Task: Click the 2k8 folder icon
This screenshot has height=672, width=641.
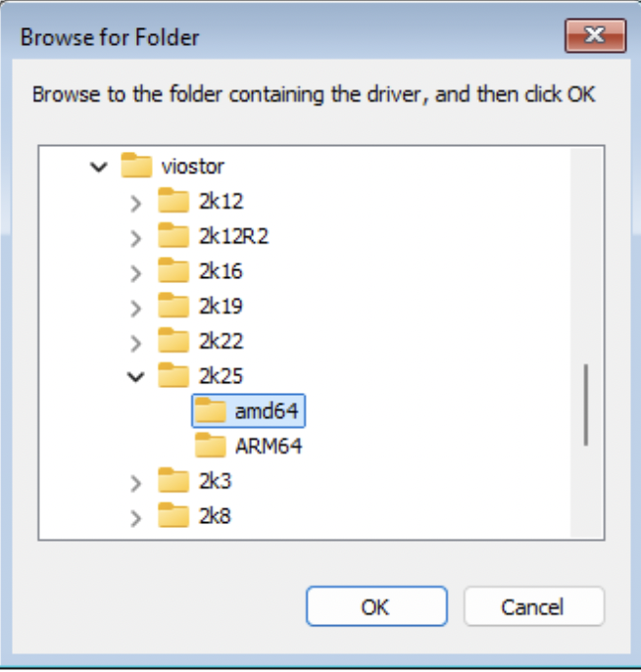Action: (173, 515)
